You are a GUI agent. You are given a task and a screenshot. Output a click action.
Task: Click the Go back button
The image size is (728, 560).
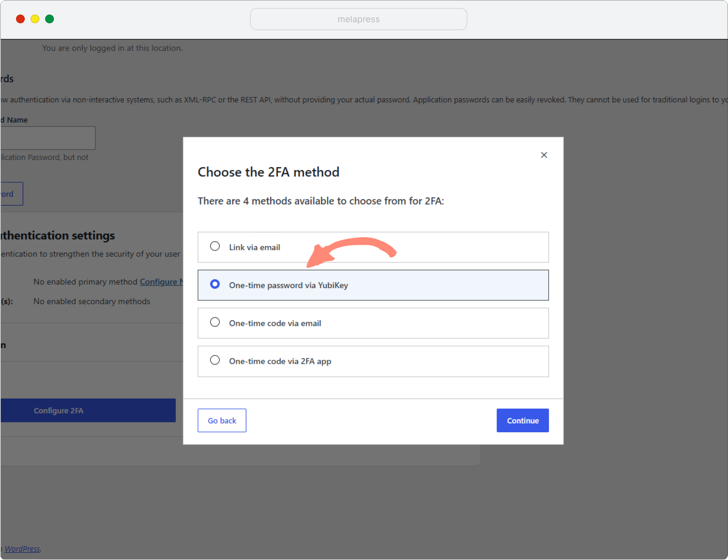(x=222, y=421)
